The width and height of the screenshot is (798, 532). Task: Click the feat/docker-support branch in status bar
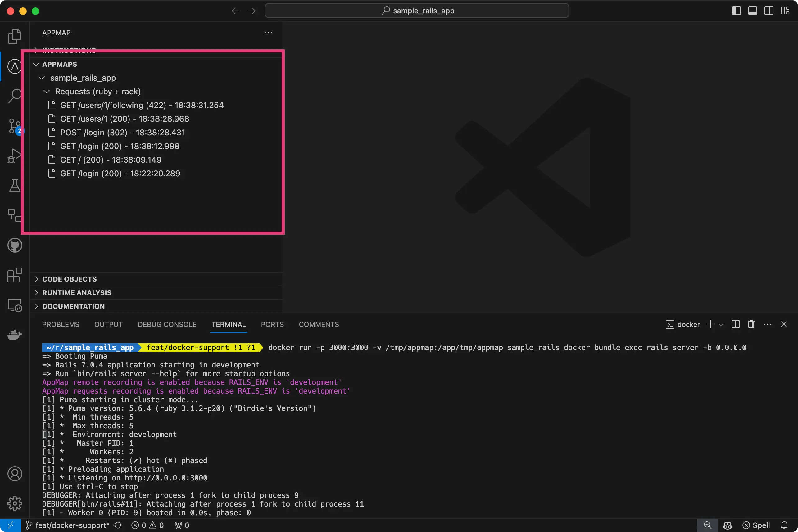coord(68,525)
